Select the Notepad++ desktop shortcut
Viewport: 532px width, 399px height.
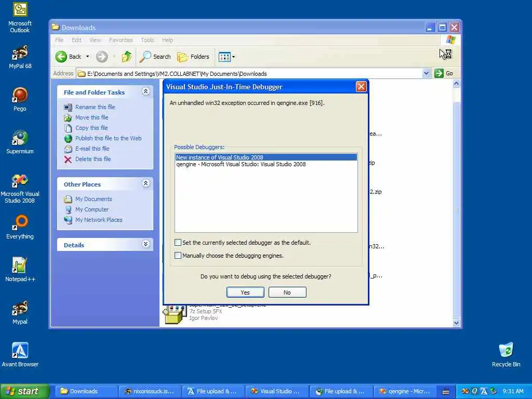click(x=20, y=270)
